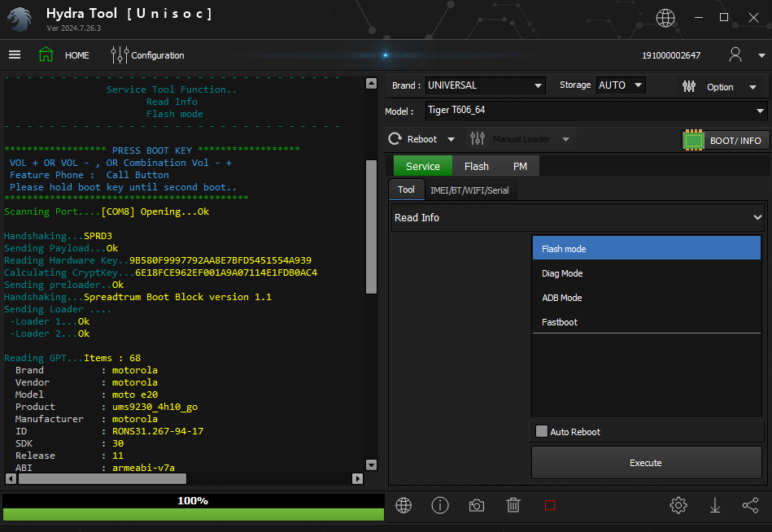Open settings gear icon in bottom toolbar

tap(678, 505)
